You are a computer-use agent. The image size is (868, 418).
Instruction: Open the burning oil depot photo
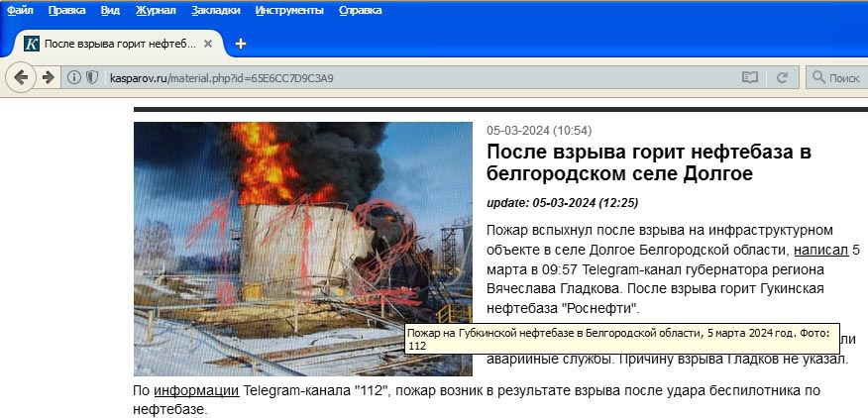coord(303,250)
